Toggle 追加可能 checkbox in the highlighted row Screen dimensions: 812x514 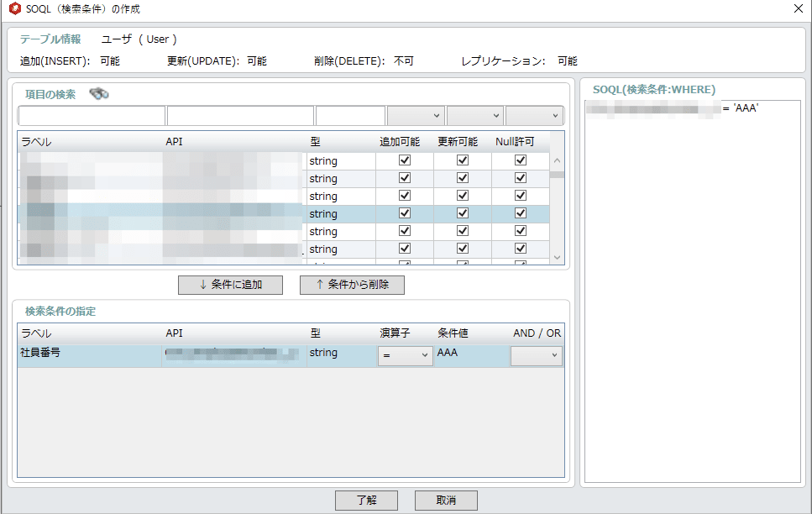(x=405, y=213)
